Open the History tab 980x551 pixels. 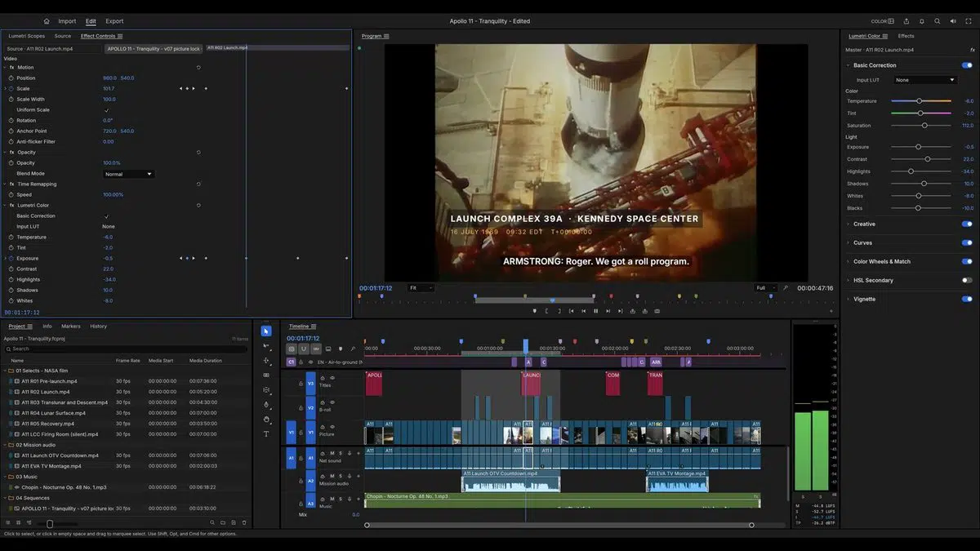coord(98,327)
